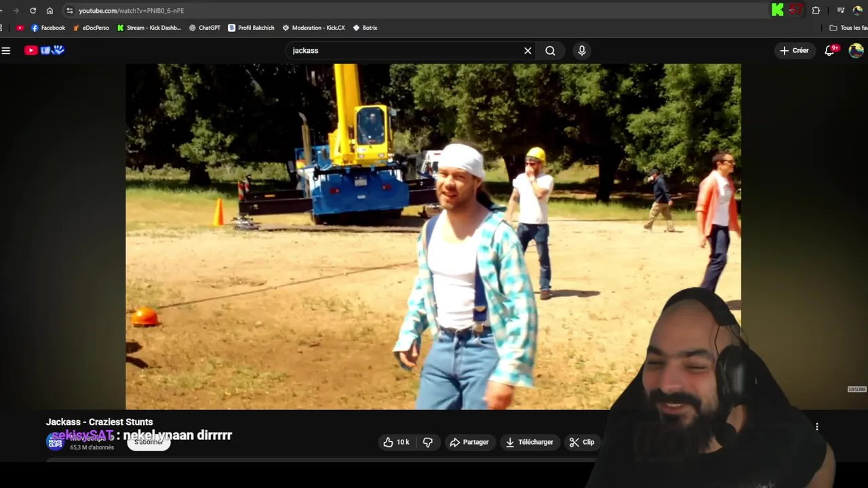Open the Moderation - Kick.CX bookmark

pyautogui.click(x=313, y=28)
